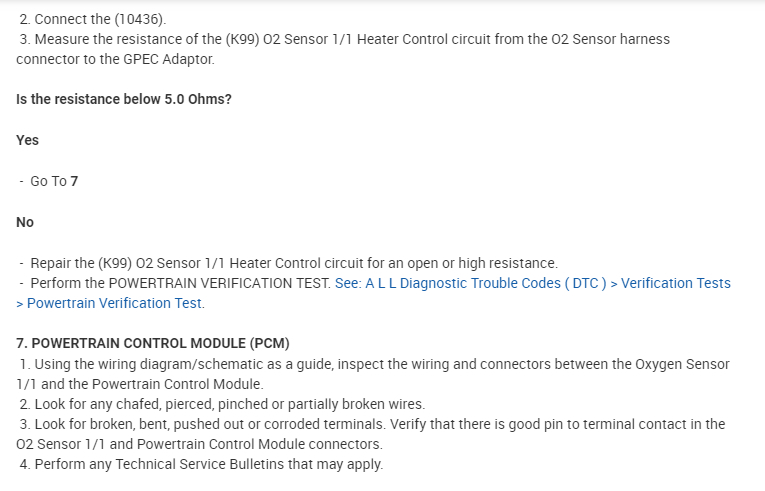Click the connector to the GPEC Adaptor line

tap(115, 59)
